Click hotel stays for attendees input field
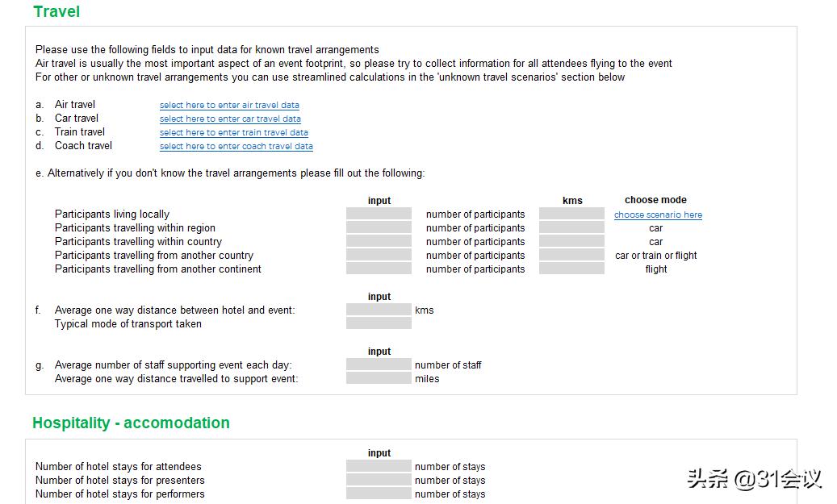Screen dimensions: 837x504 point(379,466)
